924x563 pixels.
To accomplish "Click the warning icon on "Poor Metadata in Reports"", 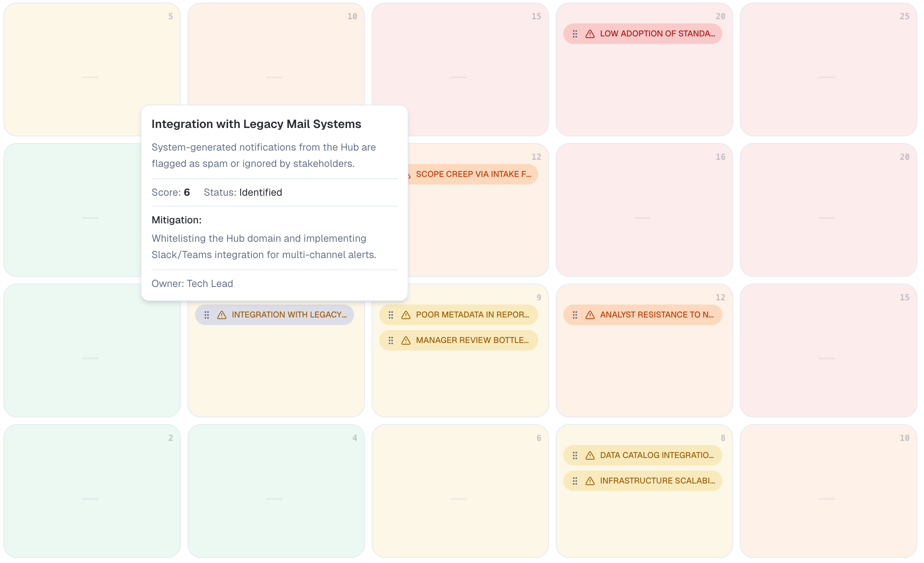I will click(406, 315).
